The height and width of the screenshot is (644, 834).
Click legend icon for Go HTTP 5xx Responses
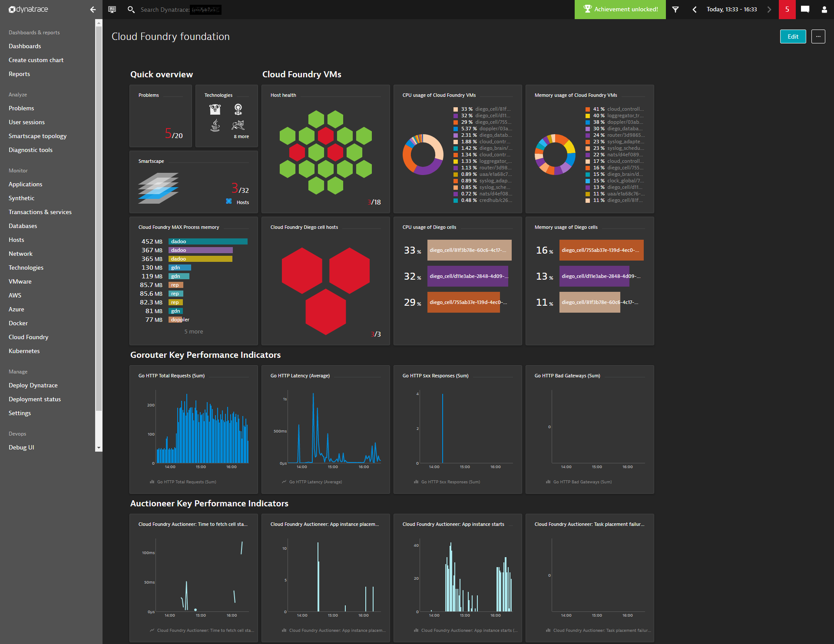(x=416, y=482)
